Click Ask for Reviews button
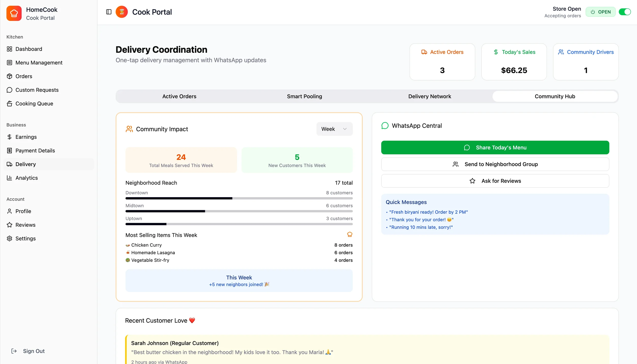Viewport: 637px width, 364px height. 495,181
